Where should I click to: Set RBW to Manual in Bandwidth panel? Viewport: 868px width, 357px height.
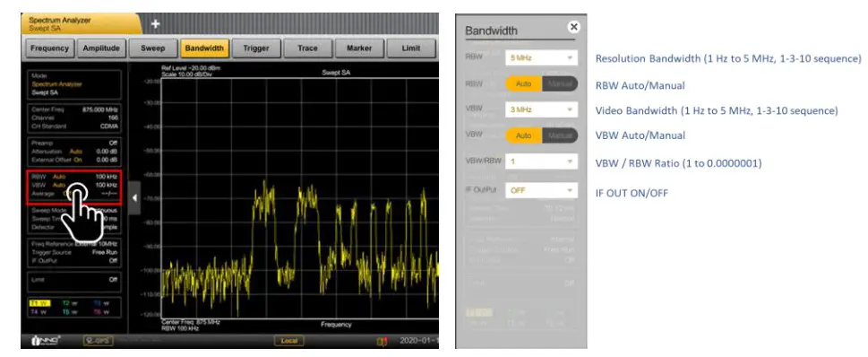click(x=560, y=84)
